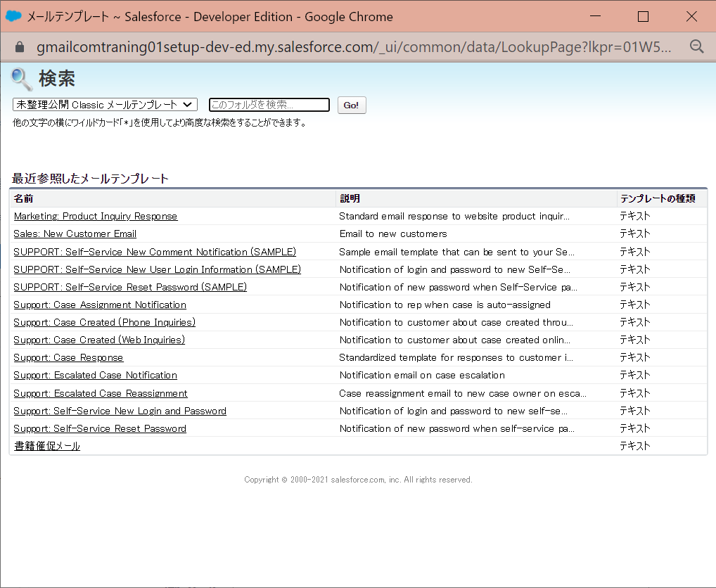Close the メールテンプレート lookup window
The height and width of the screenshot is (588, 716).
coord(691,16)
